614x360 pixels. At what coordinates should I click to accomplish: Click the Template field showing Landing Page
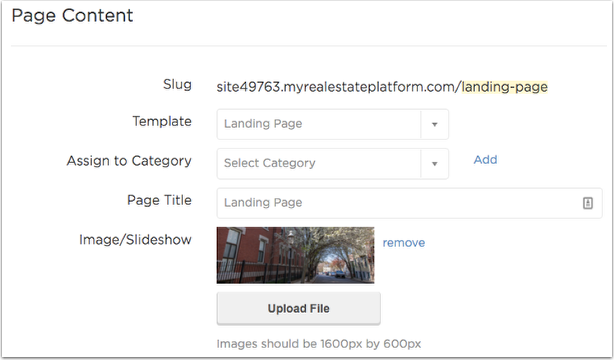click(332, 125)
